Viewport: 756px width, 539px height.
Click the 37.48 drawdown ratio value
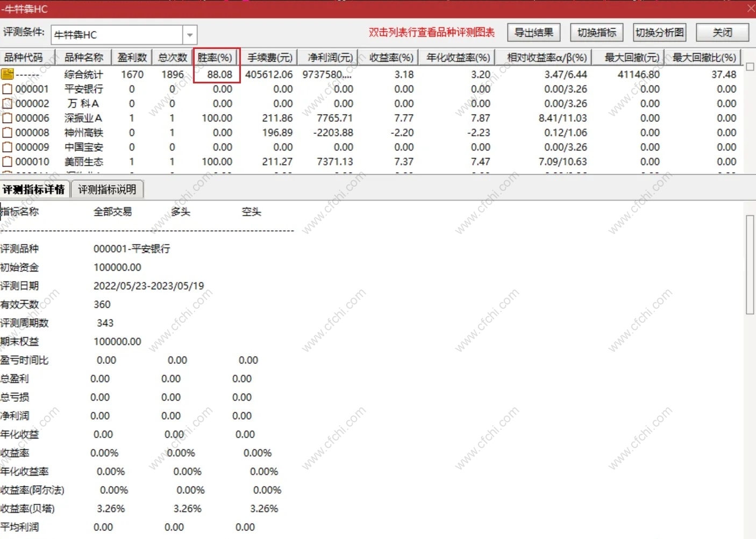coord(724,74)
